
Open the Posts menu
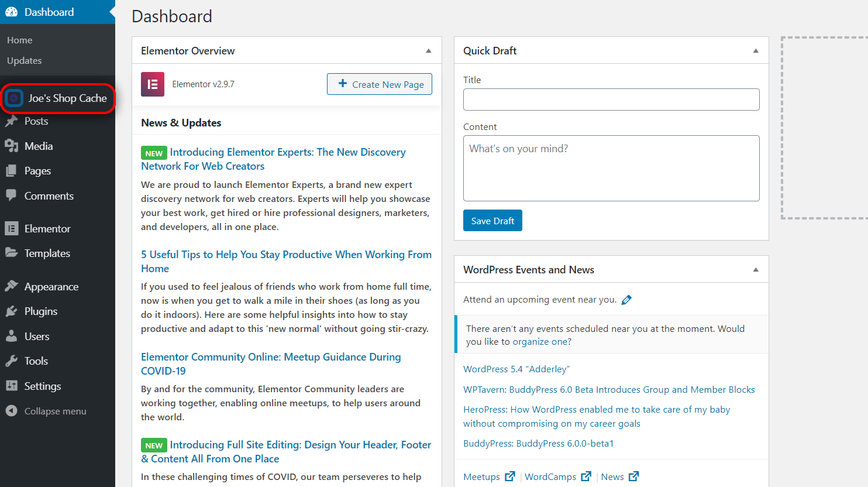point(36,121)
